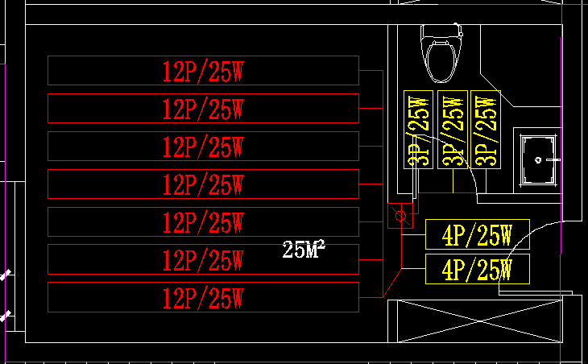Select the bottom 12P/25W panel row

(203, 298)
